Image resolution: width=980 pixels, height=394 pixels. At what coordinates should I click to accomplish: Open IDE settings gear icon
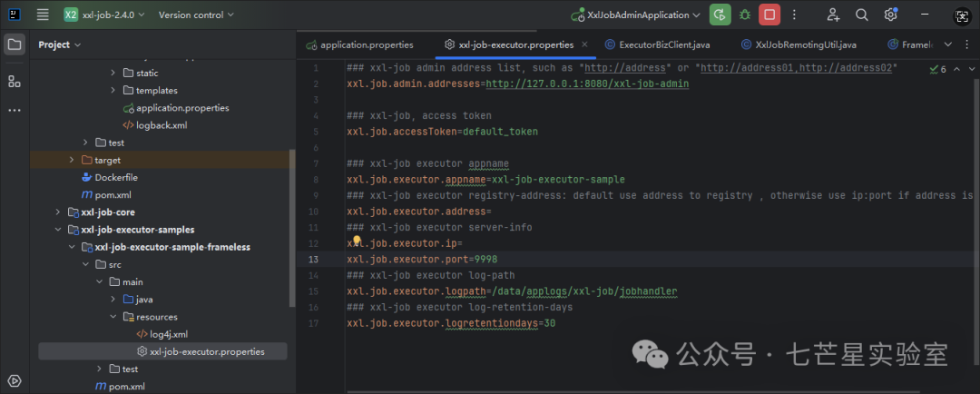[x=891, y=15]
